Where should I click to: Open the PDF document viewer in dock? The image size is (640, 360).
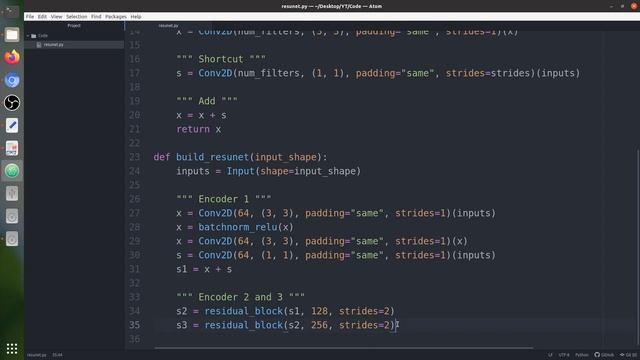(x=12, y=148)
